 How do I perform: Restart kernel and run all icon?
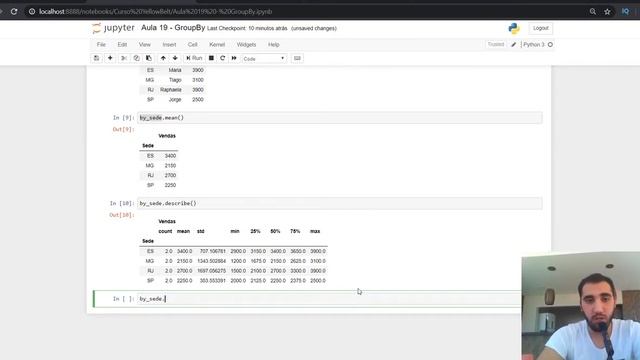click(234, 58)
